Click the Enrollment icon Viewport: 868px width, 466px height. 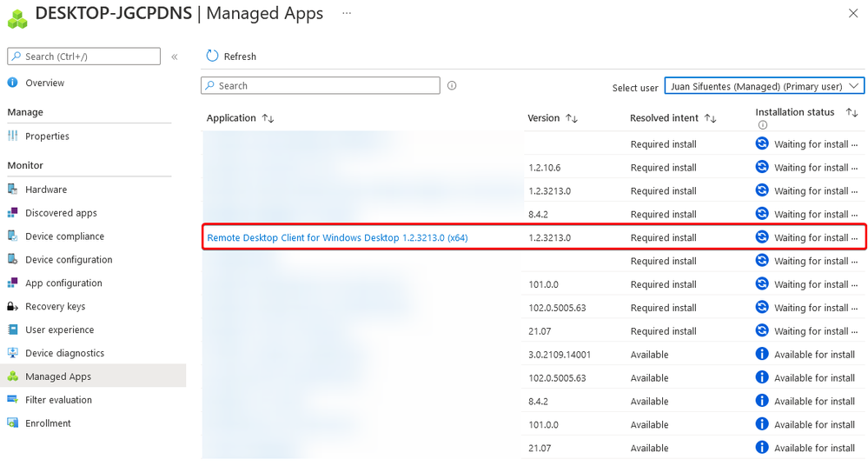13,423
